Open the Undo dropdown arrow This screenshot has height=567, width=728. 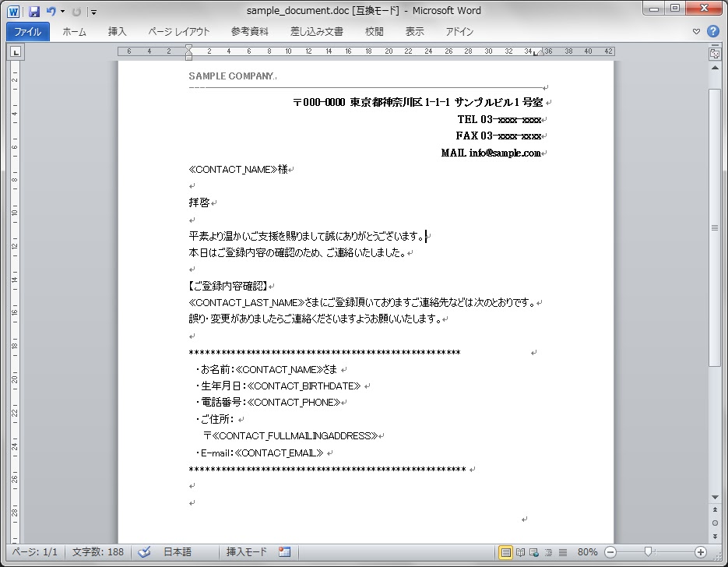pos(62,10)
